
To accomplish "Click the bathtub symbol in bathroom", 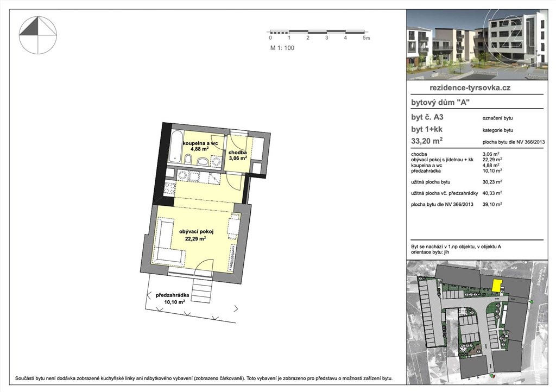I will coord(176,147).
